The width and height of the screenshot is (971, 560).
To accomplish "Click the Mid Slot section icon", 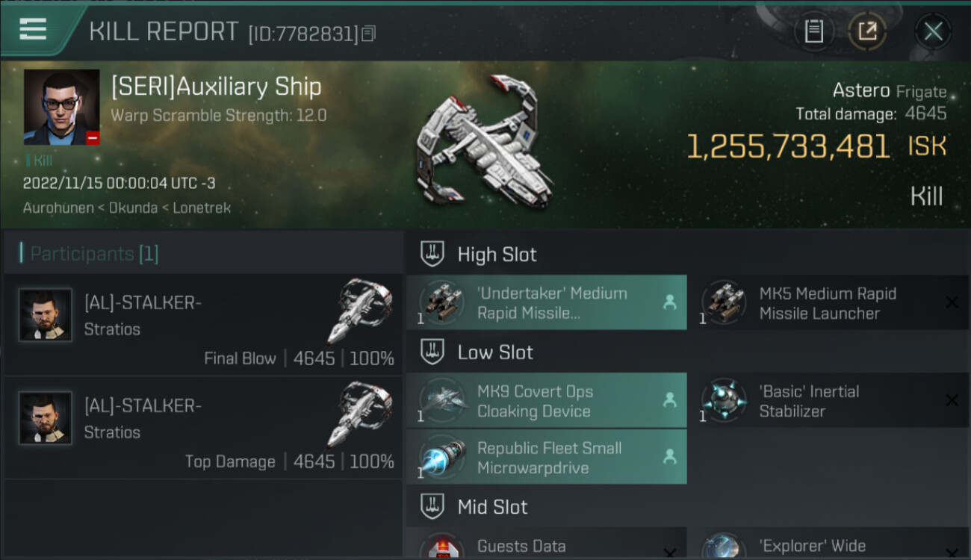I will 432,507.
